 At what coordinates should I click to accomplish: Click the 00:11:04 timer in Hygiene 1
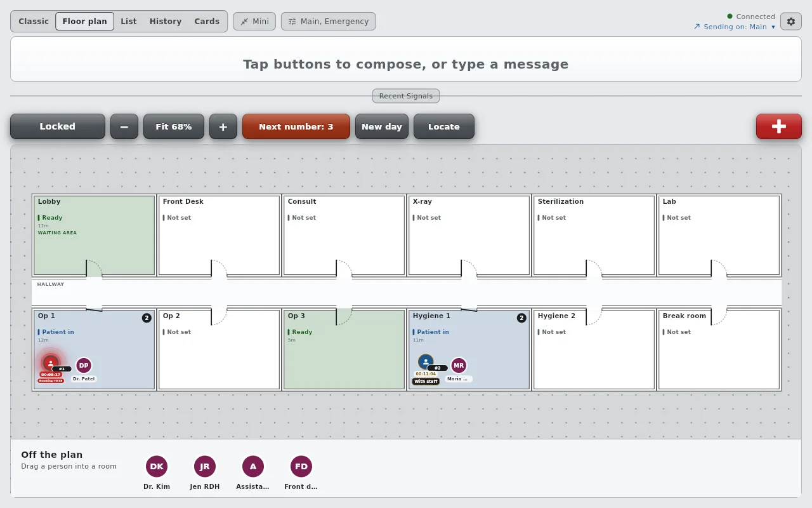tap(426, 374)
